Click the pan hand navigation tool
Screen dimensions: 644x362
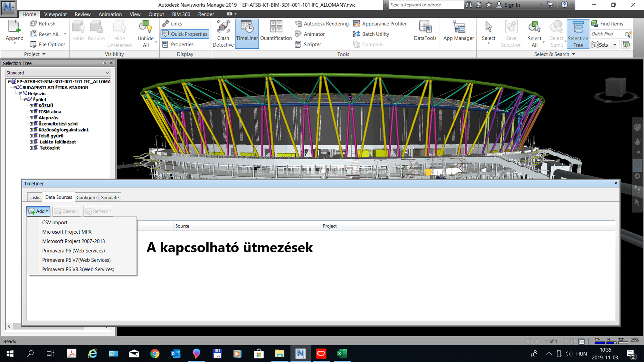[x=637, y=142]
